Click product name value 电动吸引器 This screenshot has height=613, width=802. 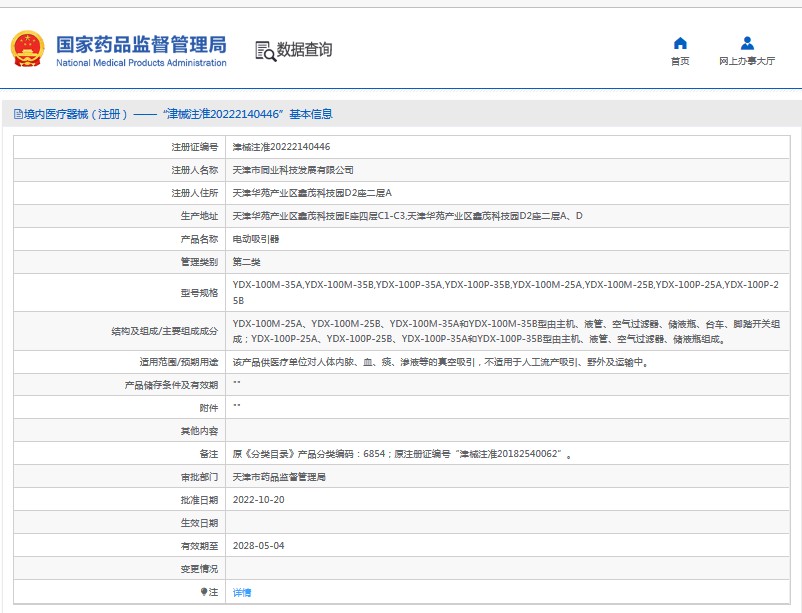256,239
